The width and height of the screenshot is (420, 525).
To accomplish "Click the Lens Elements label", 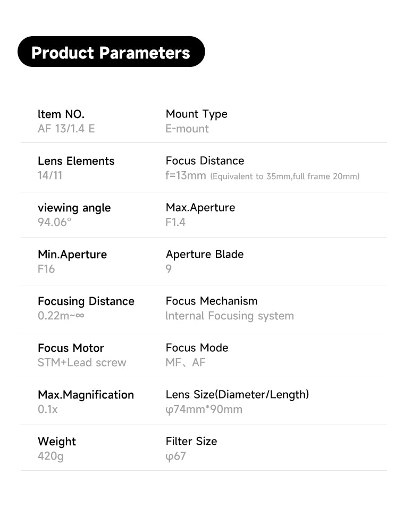I will [x=76, y=161].
